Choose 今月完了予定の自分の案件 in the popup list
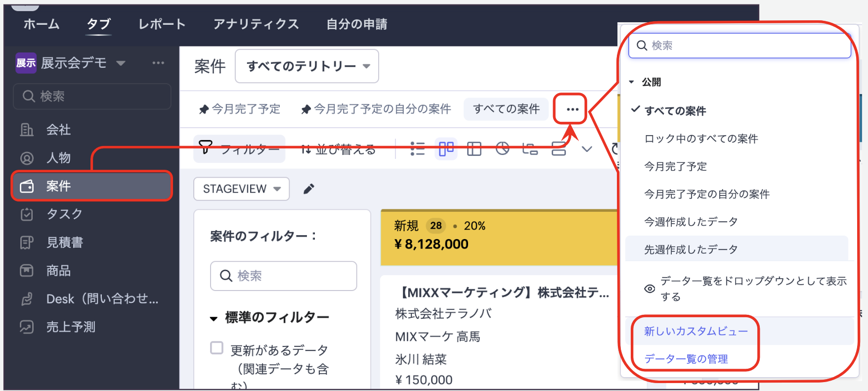Viewport: 868px width, 391px height. [x=707, y=194]
